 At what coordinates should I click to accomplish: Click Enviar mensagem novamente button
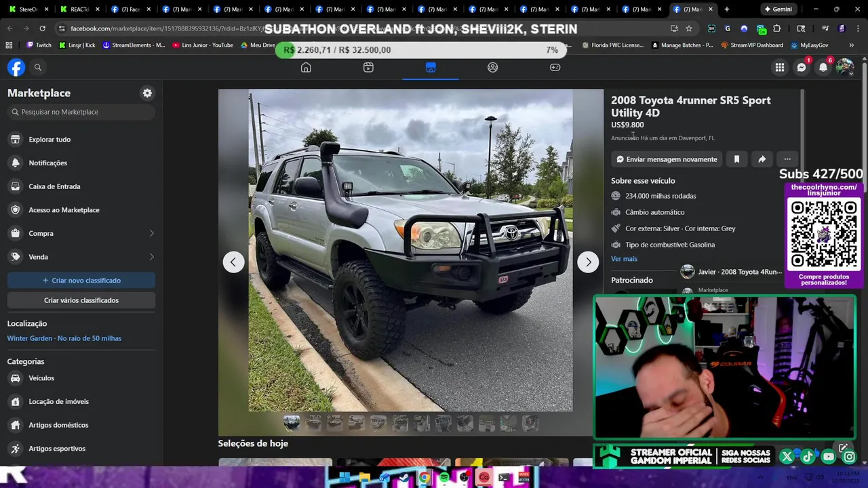pyautogui.click(x=667, y=159)
